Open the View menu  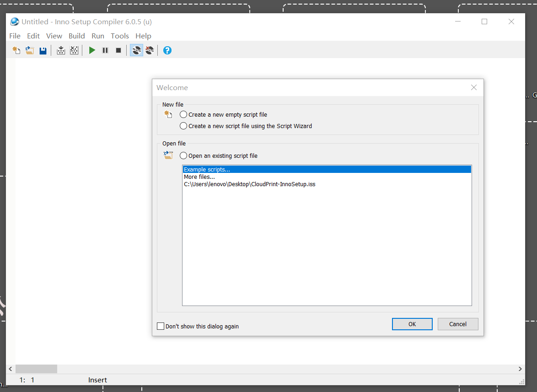tap(54, 36)
